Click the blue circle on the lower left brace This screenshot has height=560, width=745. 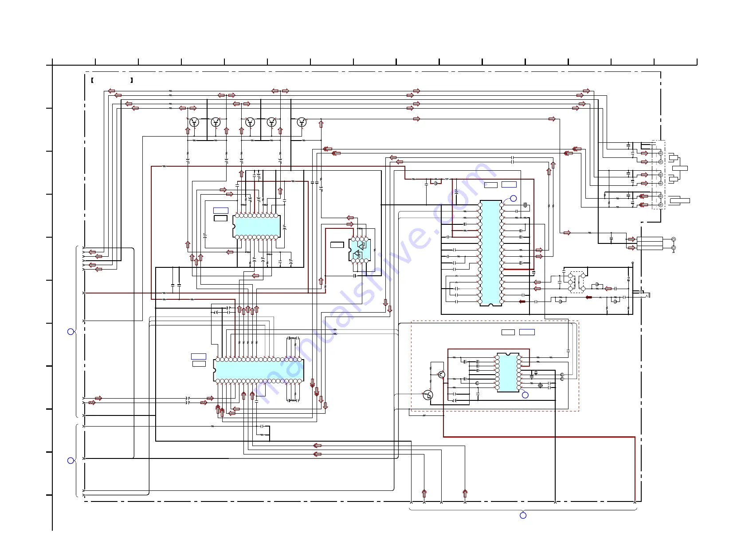click(70, 461)
